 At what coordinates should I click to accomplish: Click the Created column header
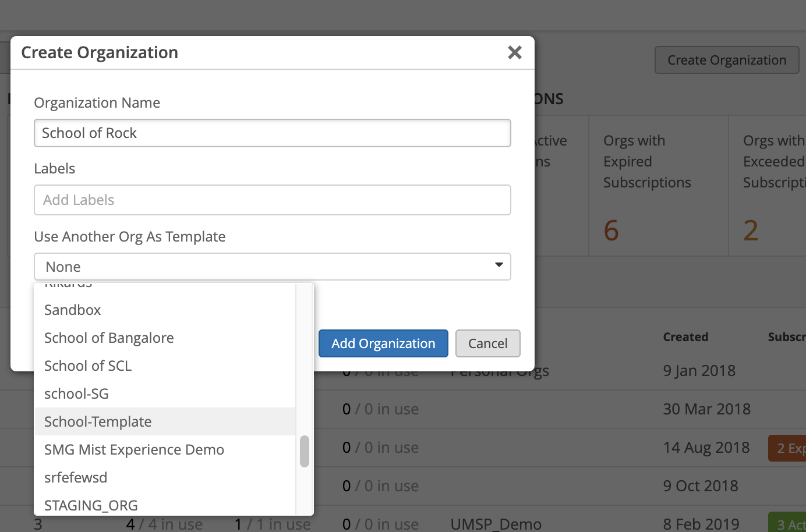pos(685,337)
